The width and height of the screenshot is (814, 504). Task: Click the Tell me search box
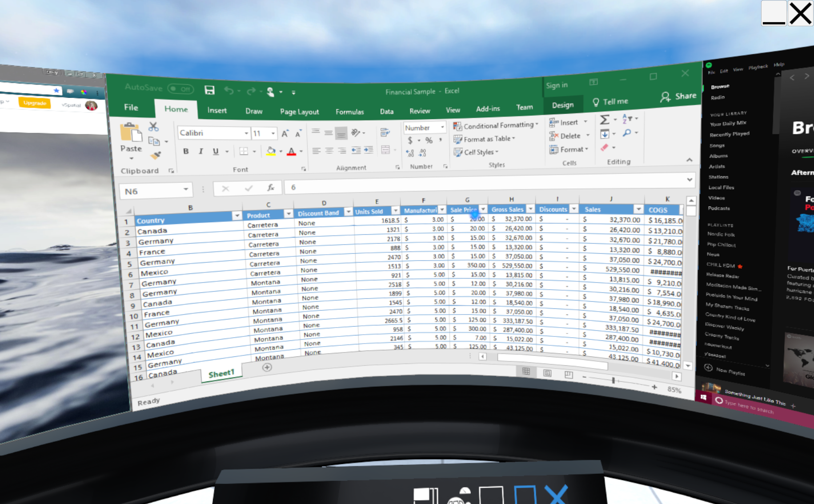pyautogui.click(x=610, y=102)
